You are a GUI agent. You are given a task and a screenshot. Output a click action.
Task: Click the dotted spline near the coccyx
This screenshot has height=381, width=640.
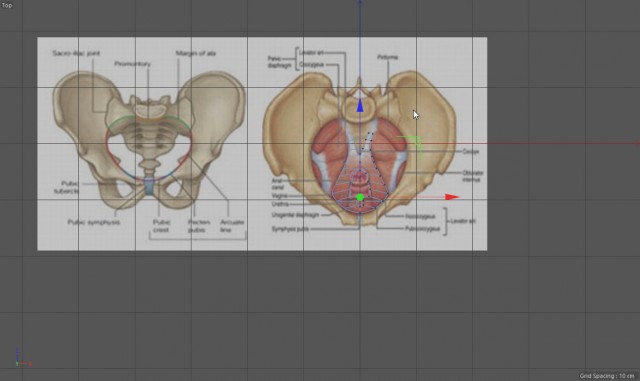pyautogui.click(x=368, y=142)
